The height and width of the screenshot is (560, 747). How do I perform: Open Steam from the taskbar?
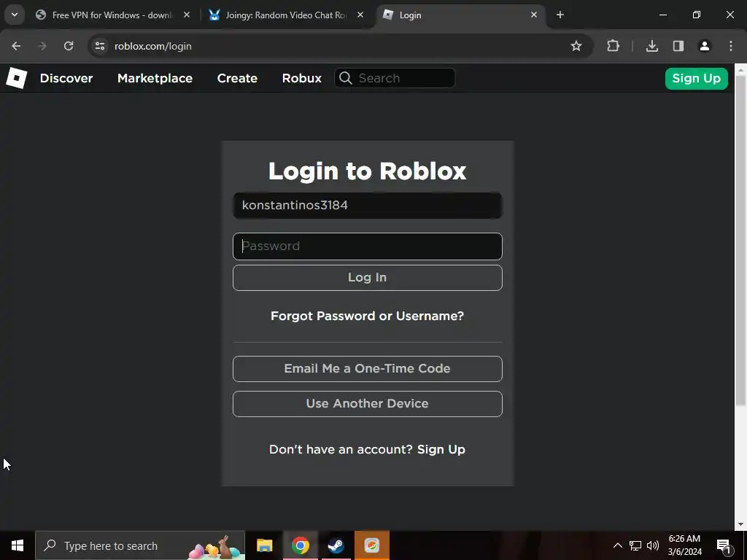pos(336,545)
